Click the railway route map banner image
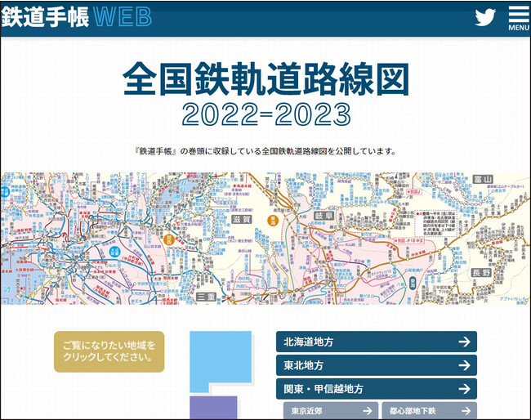 point(265,239)
